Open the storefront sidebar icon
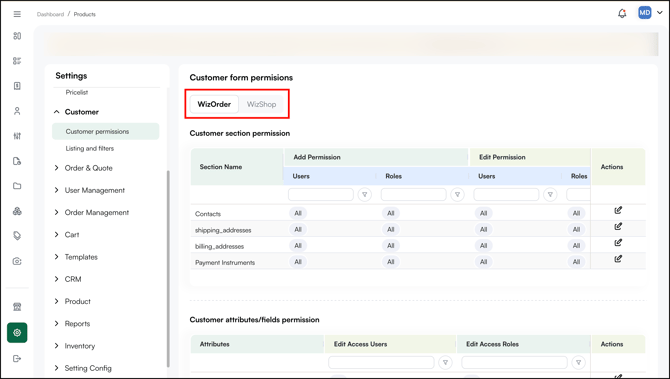This screenshot has height=379, width=670. [x=17, y=307]
